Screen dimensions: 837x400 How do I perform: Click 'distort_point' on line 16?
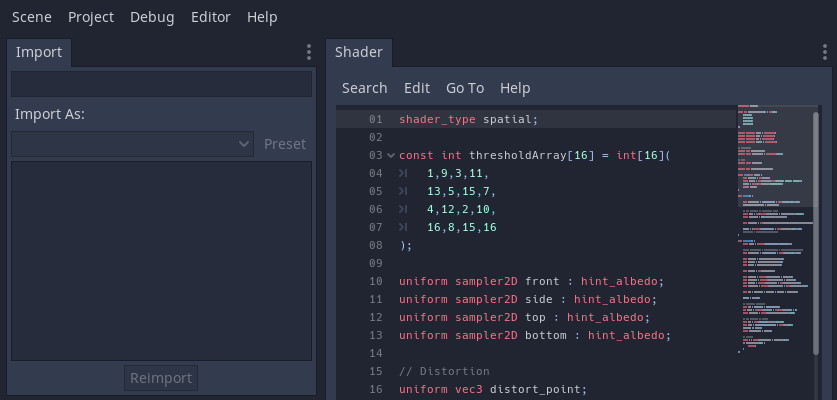click(535, 389)
